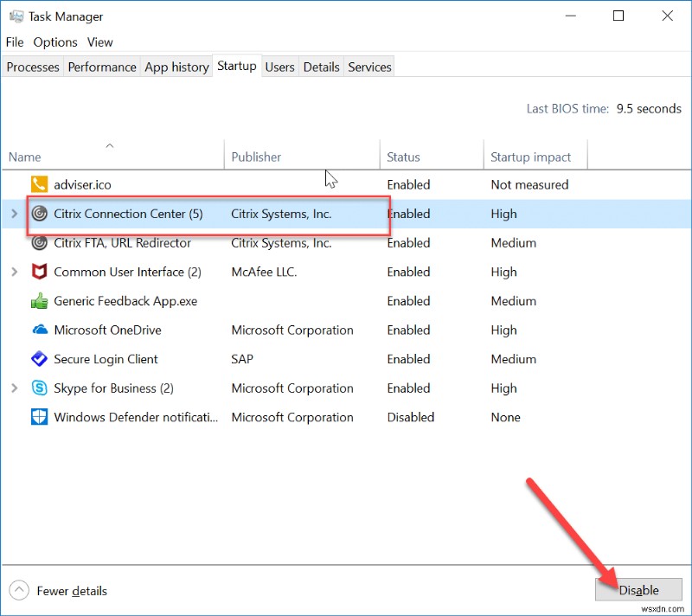The image size is (692, 616).
Task: Click the adviser.ico entry icon
Action: [40, 184]
